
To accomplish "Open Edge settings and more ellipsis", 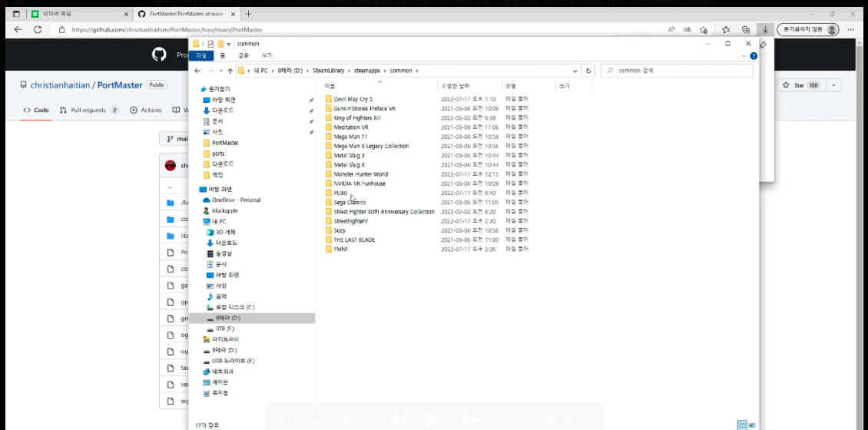I will click(850, 29).
